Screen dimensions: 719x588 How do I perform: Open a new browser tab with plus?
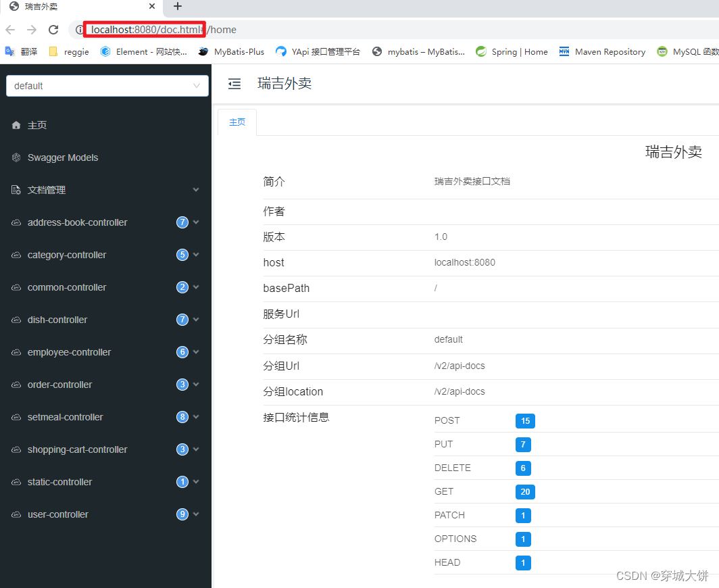(x=178, y=7)
